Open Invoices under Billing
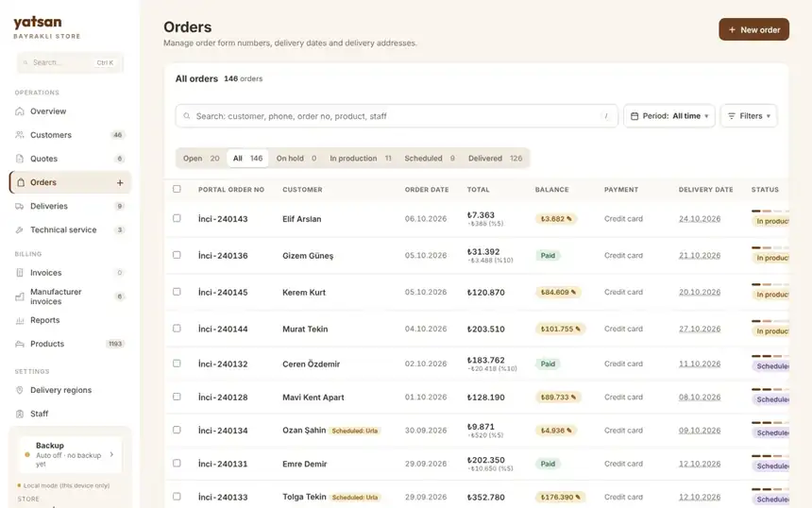Image resolution: width=812 pixels, height=508 pixels. [69, 273]
